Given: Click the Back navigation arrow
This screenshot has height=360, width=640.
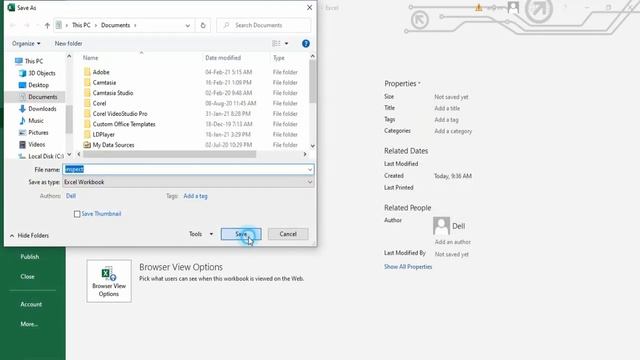Looking at the screenshot, I should pyautogui.click(x=13, y=25).
